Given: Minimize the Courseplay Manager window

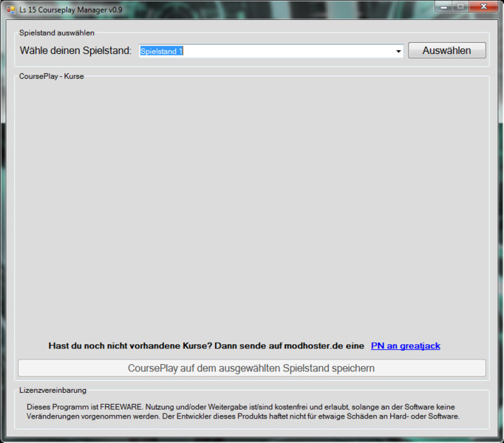Looking at the screenshot, I should tap(444, 7).
